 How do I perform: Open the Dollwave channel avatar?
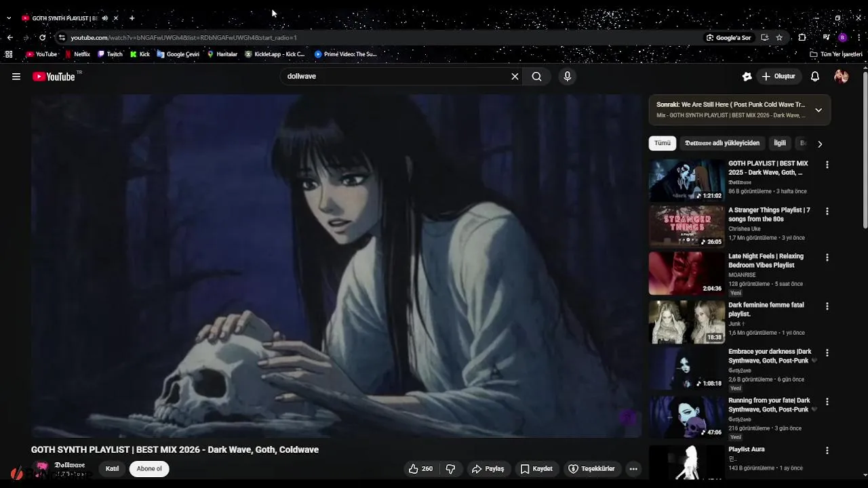[42, 468]
